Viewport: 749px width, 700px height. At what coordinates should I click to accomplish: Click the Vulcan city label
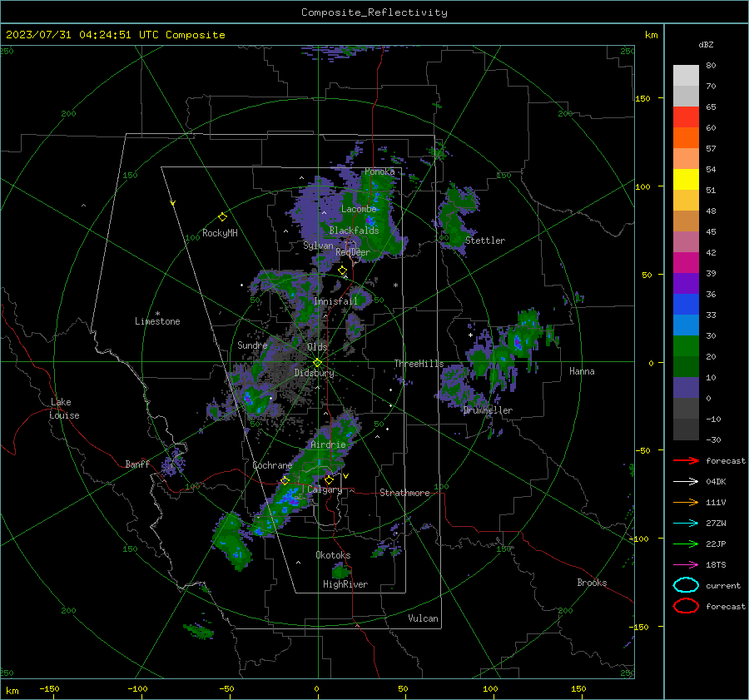(423, 618)
